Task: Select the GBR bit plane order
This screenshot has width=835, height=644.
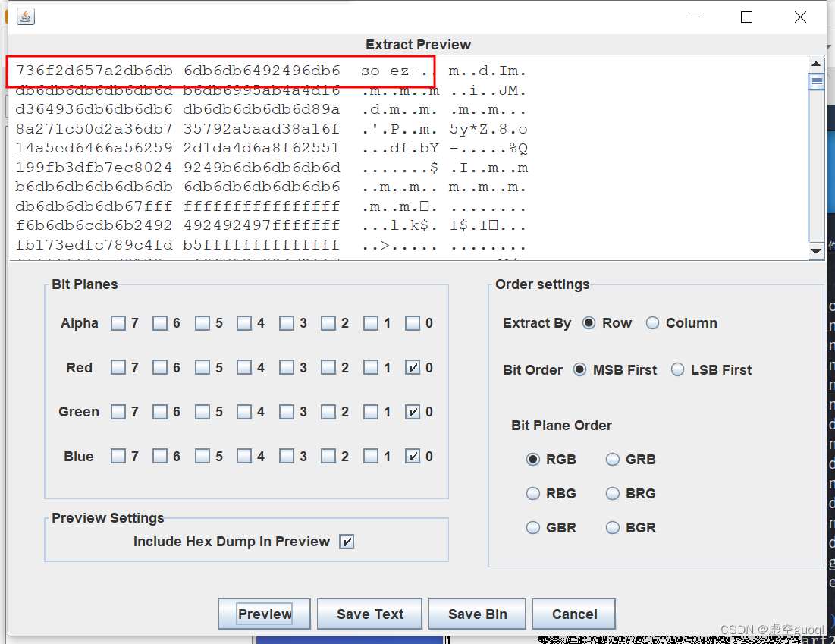Action: [533, 527]
